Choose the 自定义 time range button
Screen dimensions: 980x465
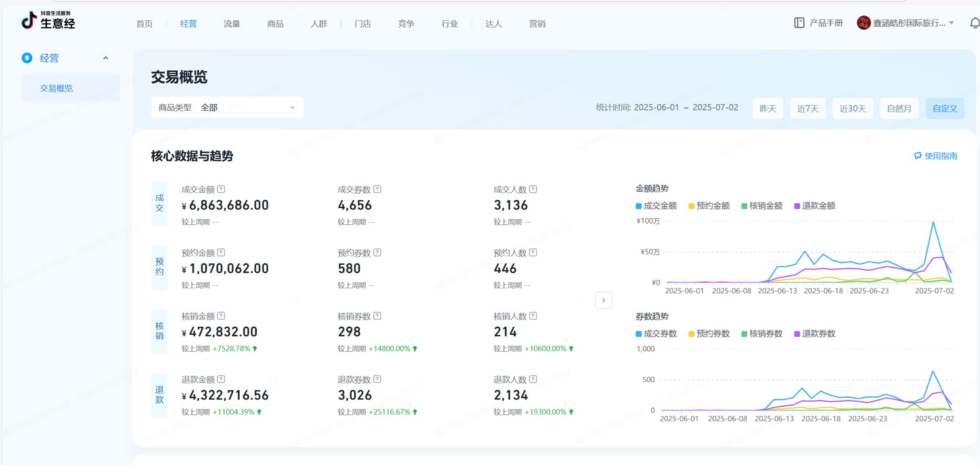945,108
